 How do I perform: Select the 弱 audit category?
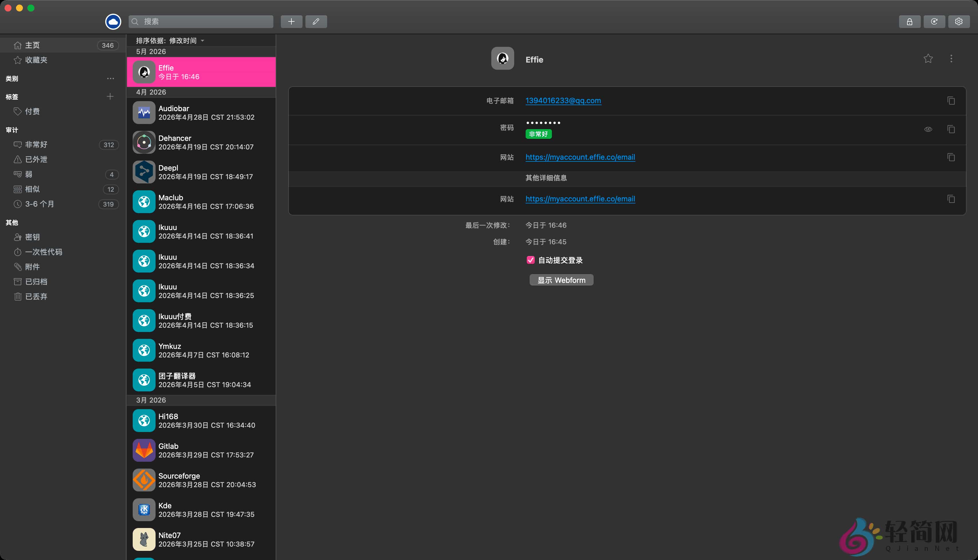(x=63, y=174)
